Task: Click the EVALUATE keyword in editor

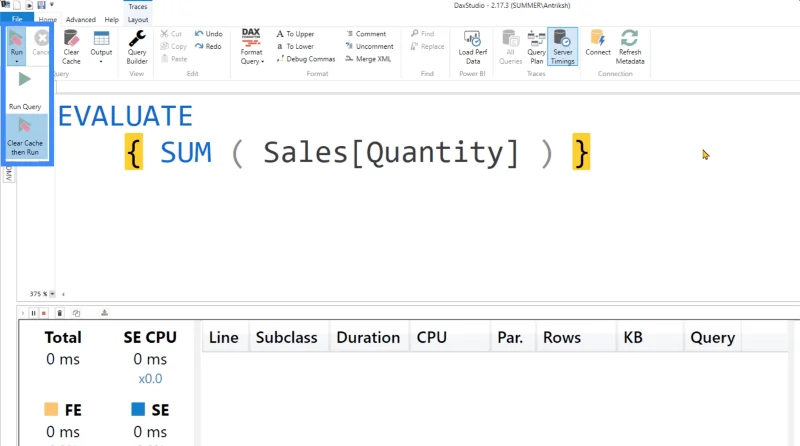Action: point(126,116)
